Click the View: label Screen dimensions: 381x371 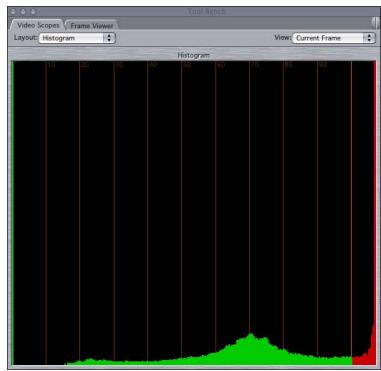[283, 37]
